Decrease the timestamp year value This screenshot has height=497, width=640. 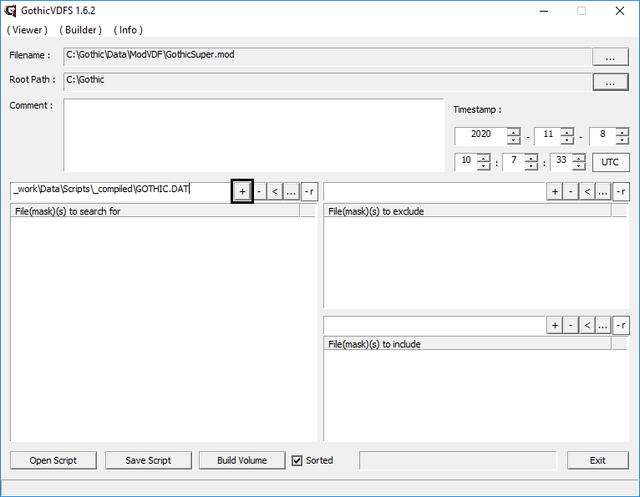tap(513, 140)
